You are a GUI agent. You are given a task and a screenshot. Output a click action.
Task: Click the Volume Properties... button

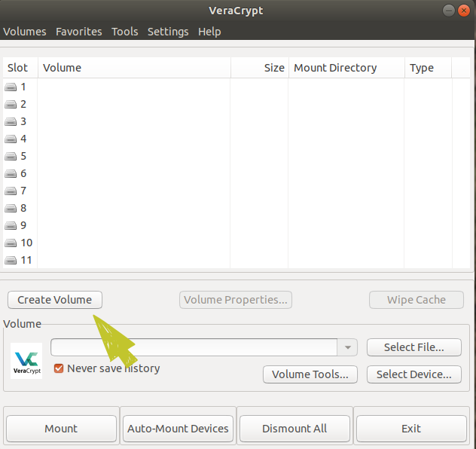236,300
